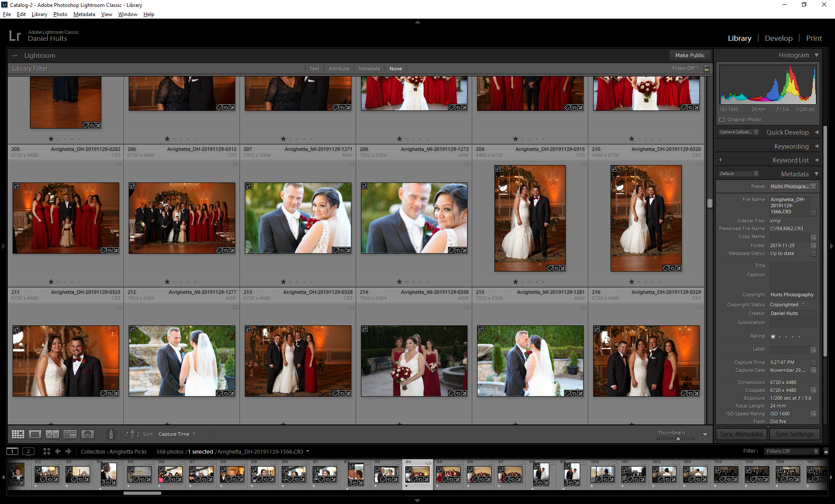Open People view face icon
The height and width of the screenshot is (504, 835).
tap(87, 434)
